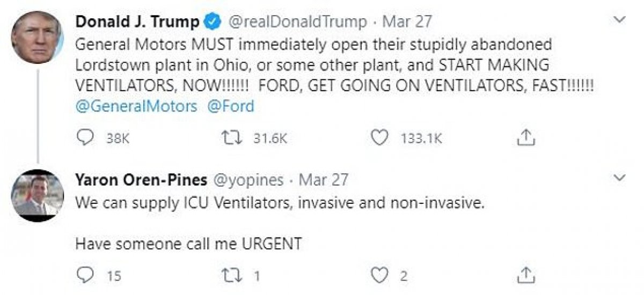Viewport: 644px width, 295px height.
Task: Reply to the General Motors ventilators tweet
Action: [85, 138]
